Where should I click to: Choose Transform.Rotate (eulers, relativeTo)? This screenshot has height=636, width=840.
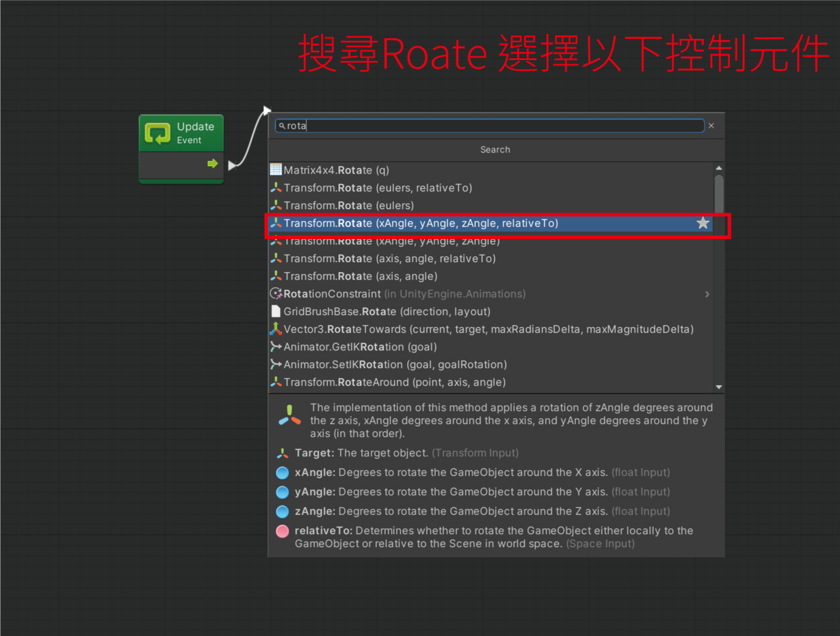click(x=378, y=188)
